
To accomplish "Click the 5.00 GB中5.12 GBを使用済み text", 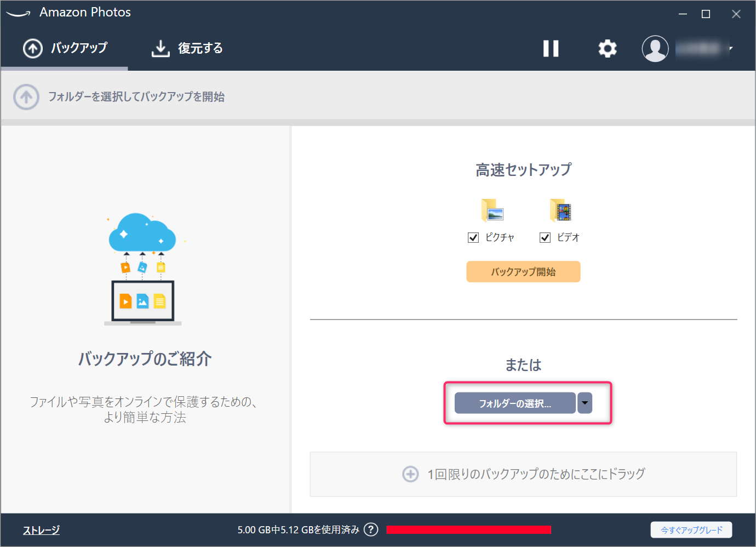I will tap(299, 529).
